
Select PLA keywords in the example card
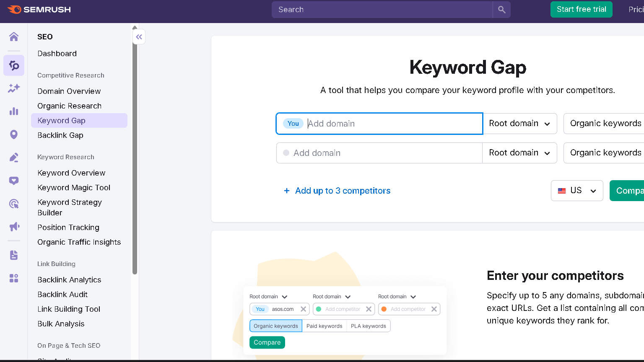368,326
